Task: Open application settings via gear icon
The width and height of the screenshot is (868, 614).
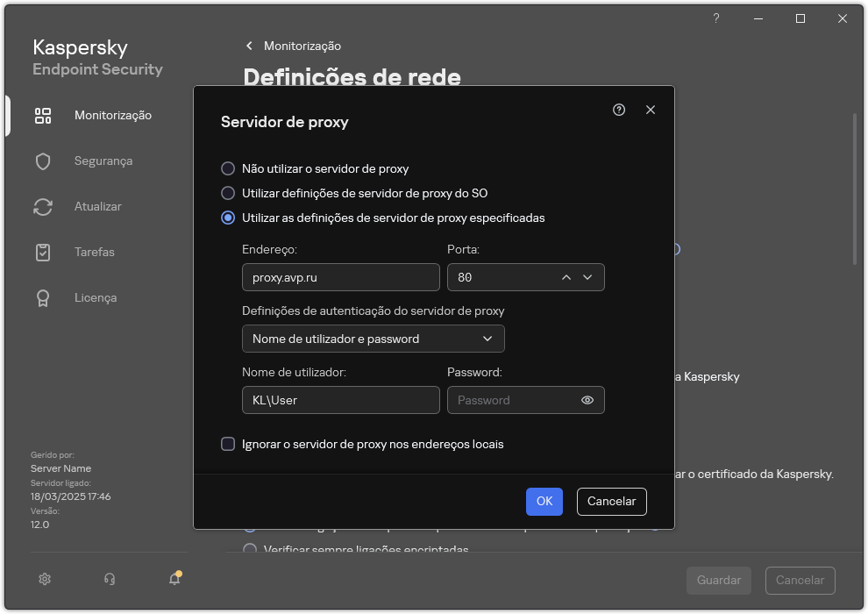Action: coord(44,579)
